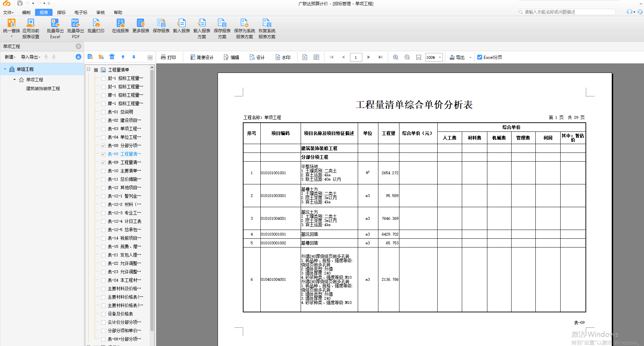
Task: Uncheck the 表-08 分部分项 checkbox
Action: [x=103, y=145]
